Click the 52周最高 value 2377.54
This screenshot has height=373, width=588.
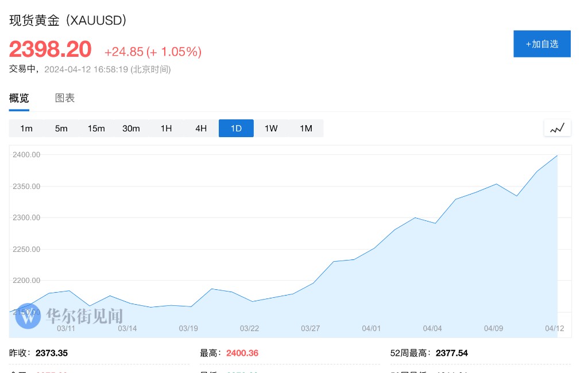452,353
